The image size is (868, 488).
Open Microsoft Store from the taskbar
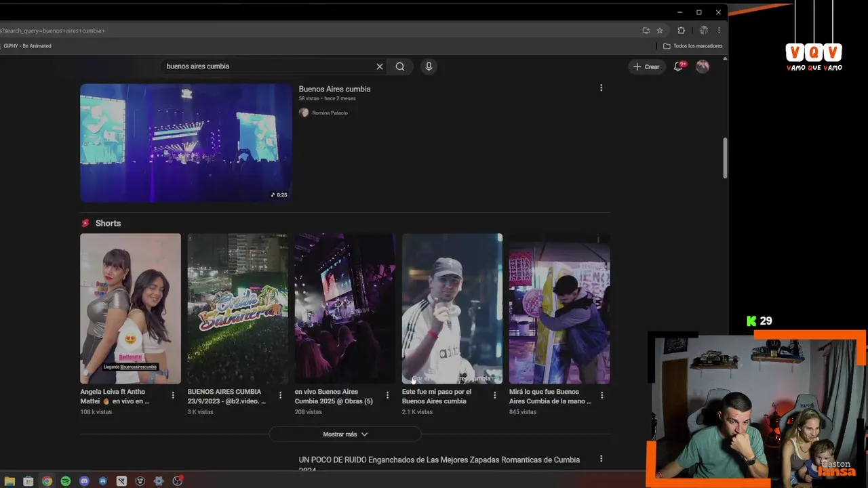(28, 481)
